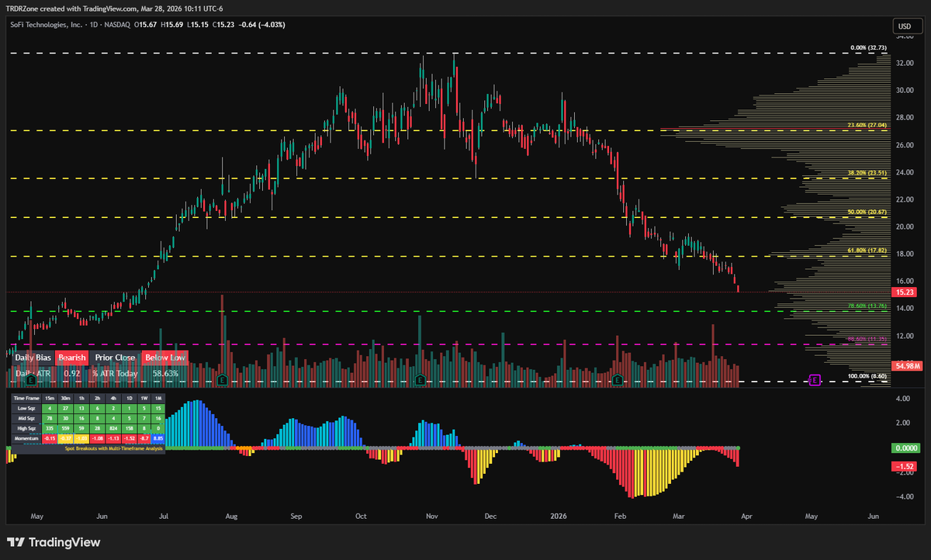The height and width of the screenshot is (560, 931).
Task: Open the August green earnings marker
Action: [223, 380]
